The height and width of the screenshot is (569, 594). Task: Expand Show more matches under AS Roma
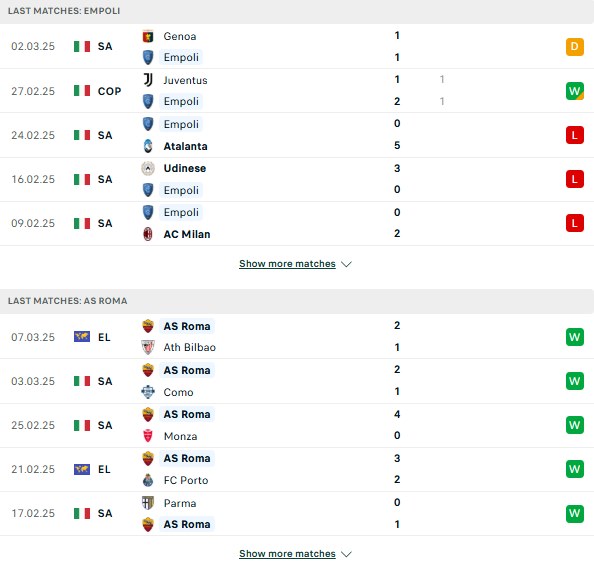[x=287, y=554]
